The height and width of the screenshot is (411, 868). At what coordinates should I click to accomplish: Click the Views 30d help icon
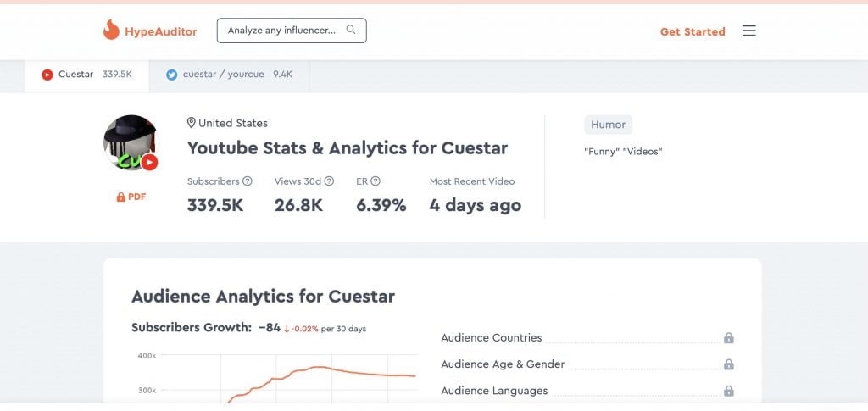[329, 181]
